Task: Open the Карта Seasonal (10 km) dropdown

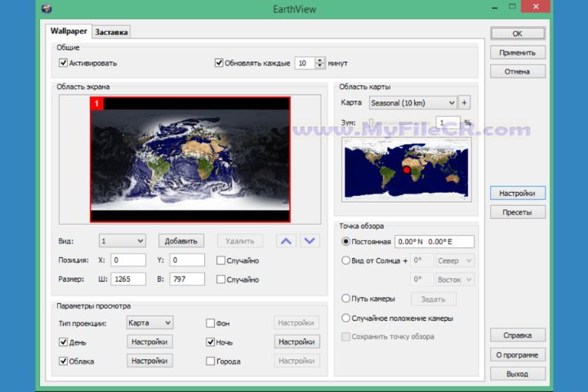Action: pyautogui.click(x=412, y=103)
